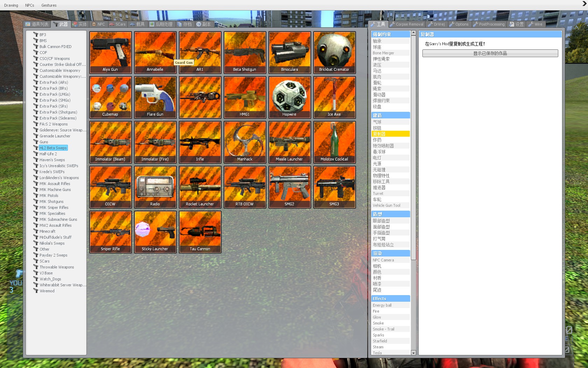Screen dimensions: 588x368
Task: Open the Gestures menu
Action: [x=49, y=5]
